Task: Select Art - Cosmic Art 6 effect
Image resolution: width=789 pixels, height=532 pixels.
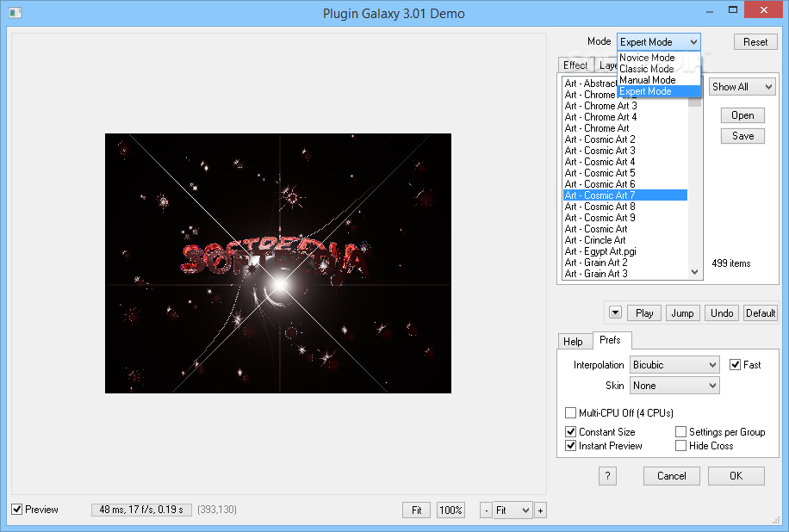Action: tap(625, 184)
